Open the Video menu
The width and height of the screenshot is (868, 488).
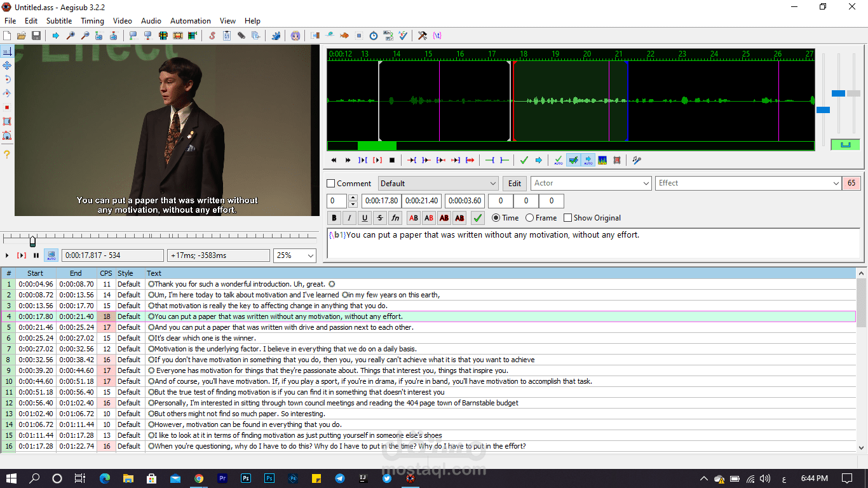tap(123, 21)
